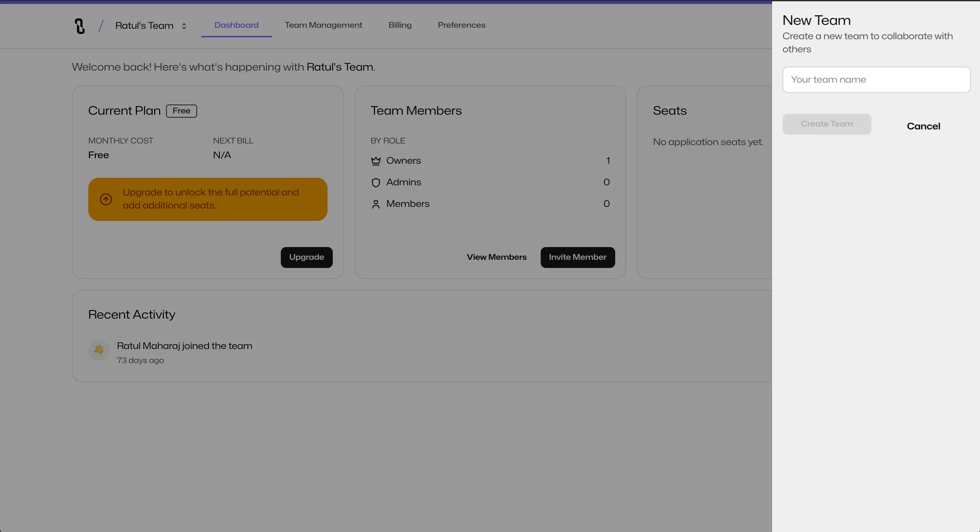This screenshot has width=980, height=532.
Task: Click the person icon beside Members
Action: click(x=376, y=204)
